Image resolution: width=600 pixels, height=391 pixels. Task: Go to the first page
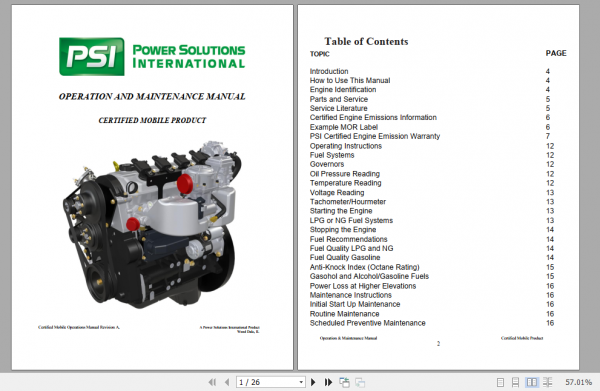(212, 382)
